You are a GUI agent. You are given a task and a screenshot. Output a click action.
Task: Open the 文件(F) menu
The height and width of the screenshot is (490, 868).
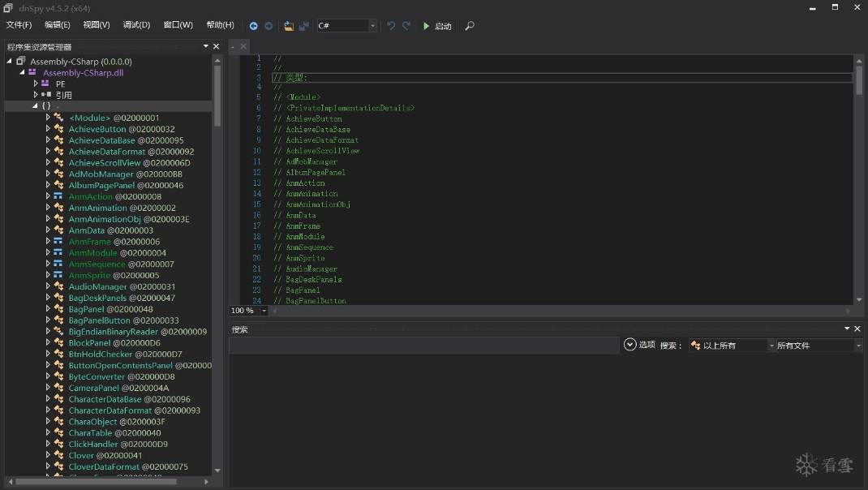pos(19,25)
